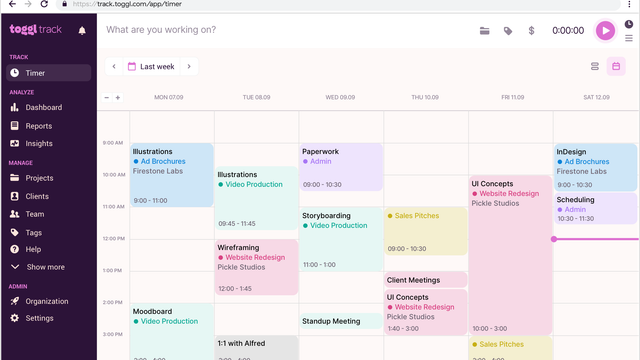Viewport: 640px width, 360px height.
Task: Click the tag icon in timer bar
Action: click(x=508, y=31)
